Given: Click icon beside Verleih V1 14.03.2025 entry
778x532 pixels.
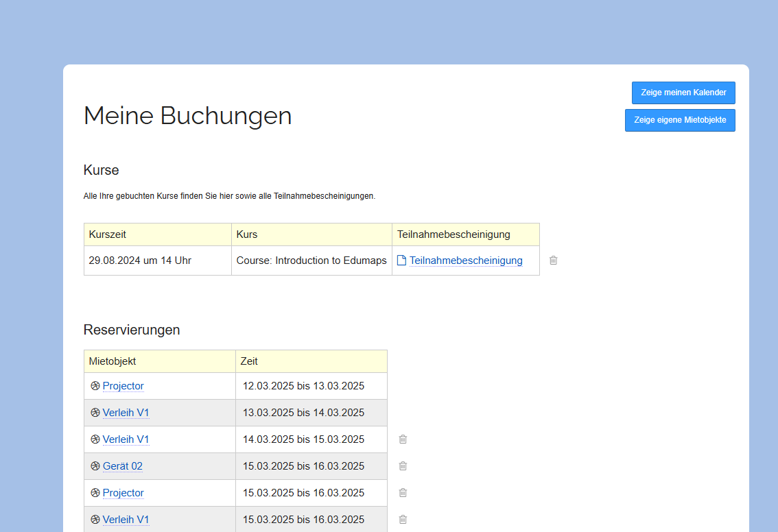Looking at the screenshot, I should coord(95,439).
